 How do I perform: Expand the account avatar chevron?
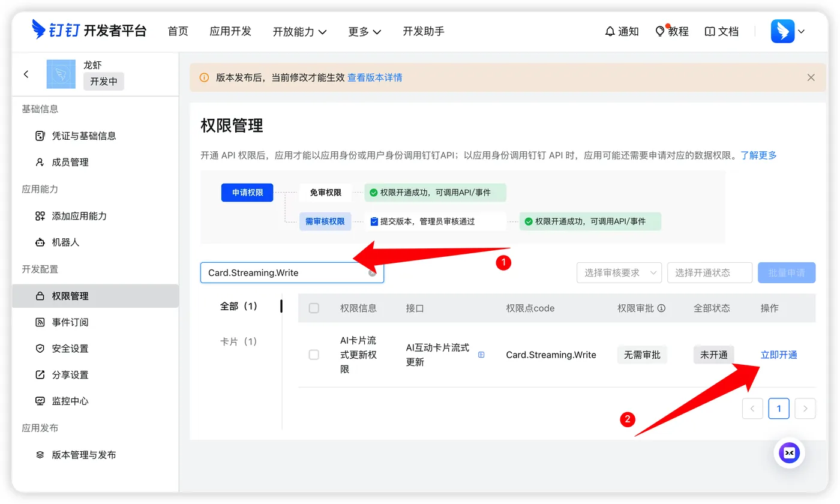pos(801,32)
